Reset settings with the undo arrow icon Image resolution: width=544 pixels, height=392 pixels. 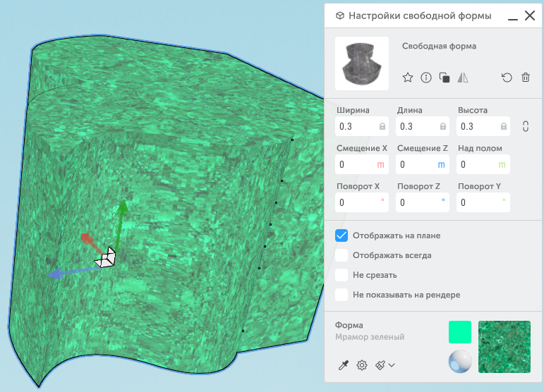point(507,78)
